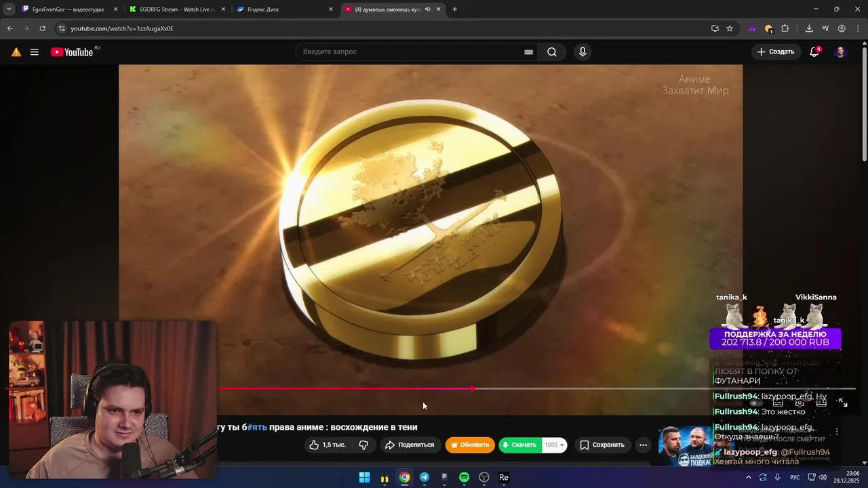Open the three-dot more actions menu
This screenshot has height=488, width=868.
[643, 445]
